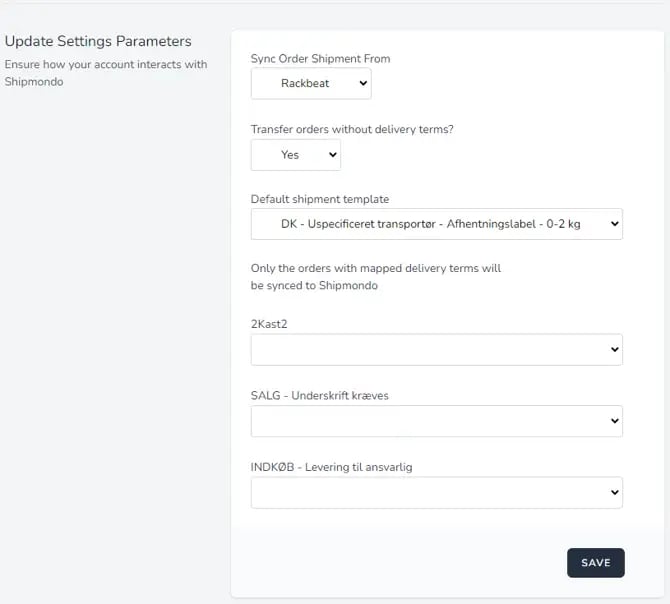Viewport: 670px width, 604px height.
Task: Open the INDKØB - Levering til ansvarlig dropdown
Action: click(x=436, y=492)
